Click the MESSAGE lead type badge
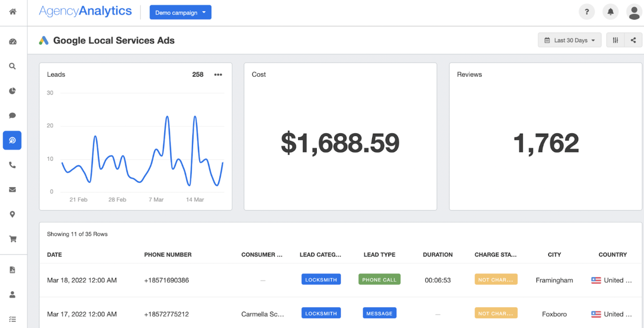Viewport: 644px width, 328px height. (x=379, y=313)
